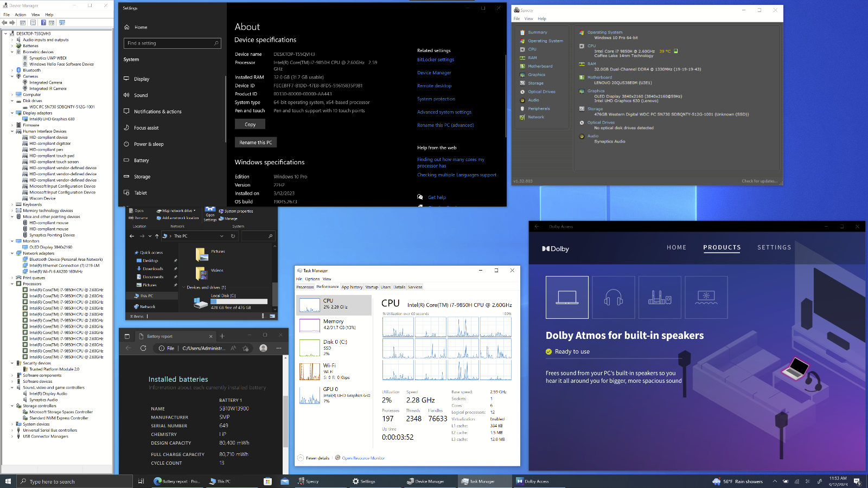Select the headphones product icon in Dolby Access

(614, 297)
